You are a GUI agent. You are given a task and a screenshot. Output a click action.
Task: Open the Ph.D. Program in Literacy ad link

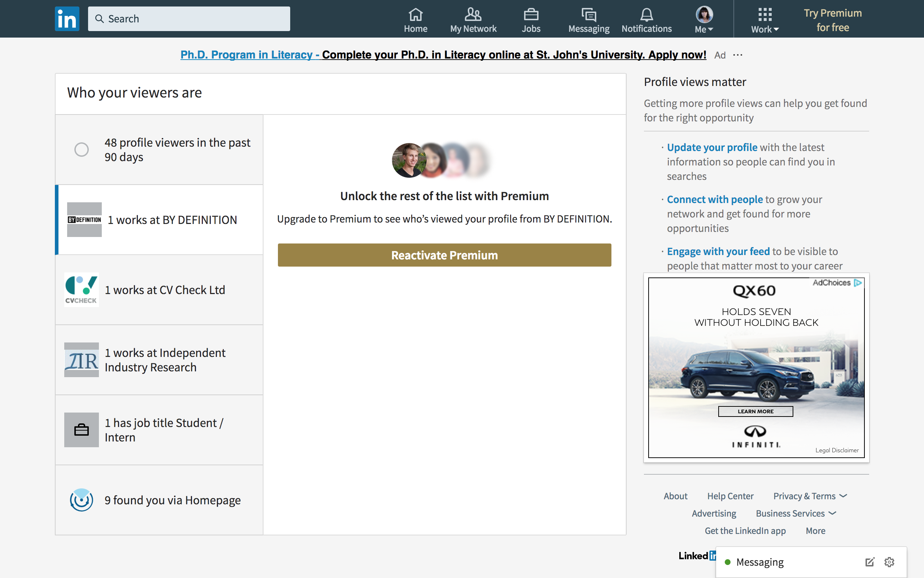coord(443,55)
